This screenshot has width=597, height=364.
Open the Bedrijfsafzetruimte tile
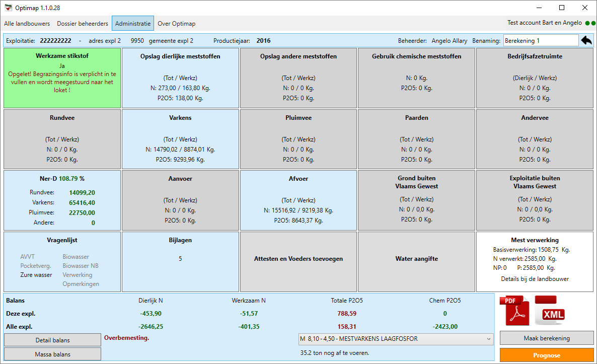535,78
